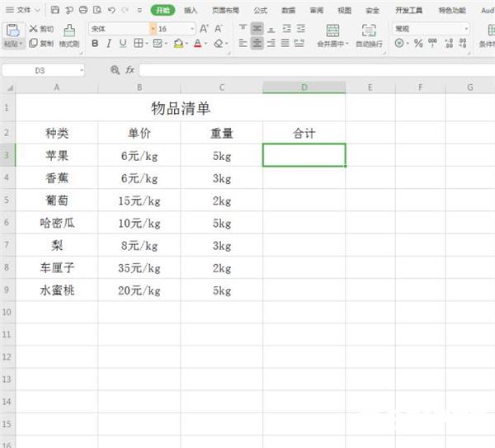Switch to the 数据 (Data) tab

(288, 11)
